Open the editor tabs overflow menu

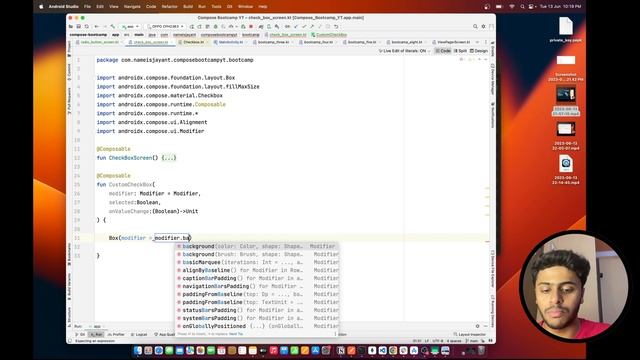(x=486, y=42)
